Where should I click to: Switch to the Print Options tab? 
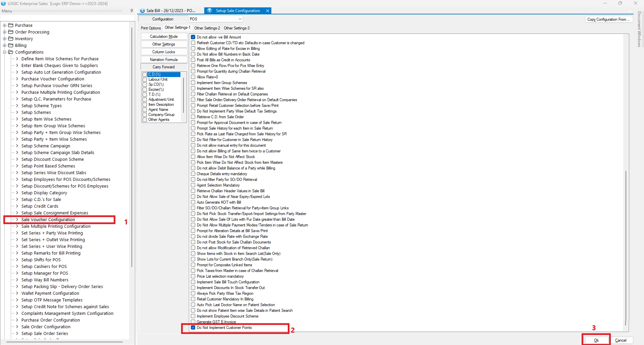[x=151, y=28]
